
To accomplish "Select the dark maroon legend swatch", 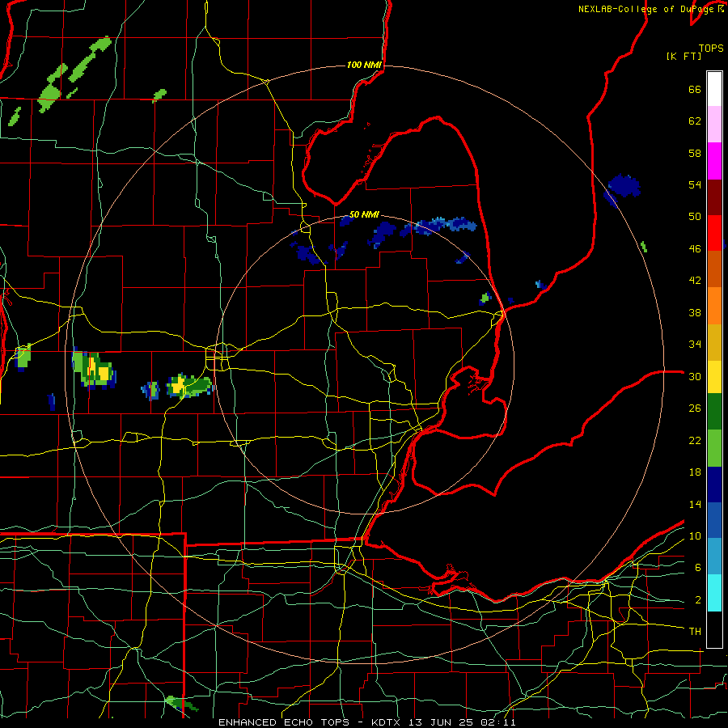I will coord(714,197).
